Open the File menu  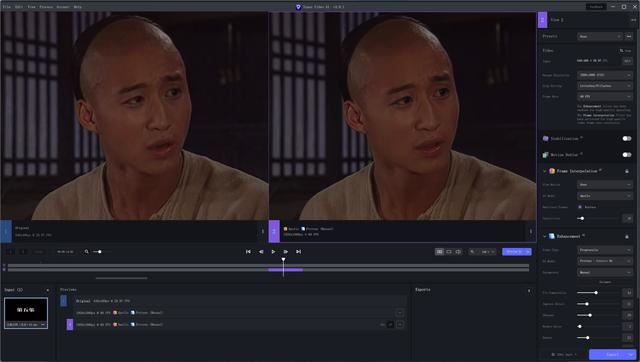[x=7, y=7]
